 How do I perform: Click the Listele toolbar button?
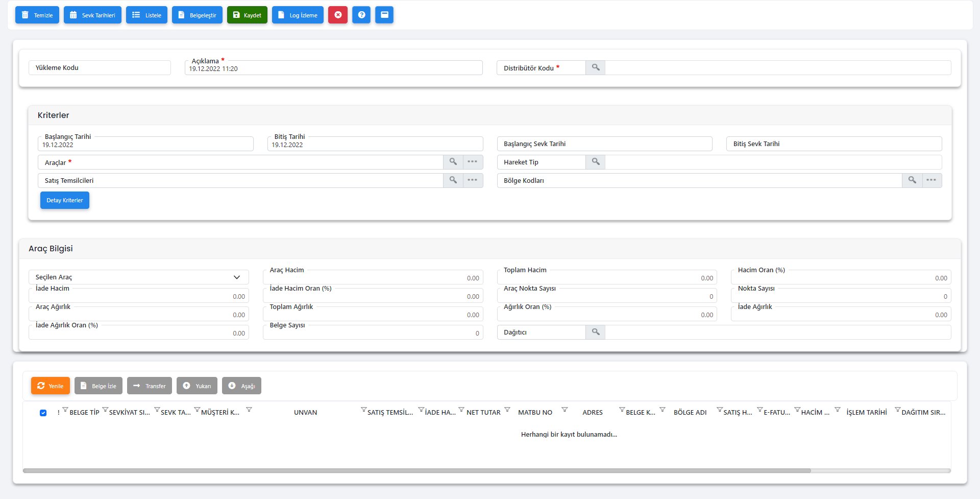coord(146,15)
